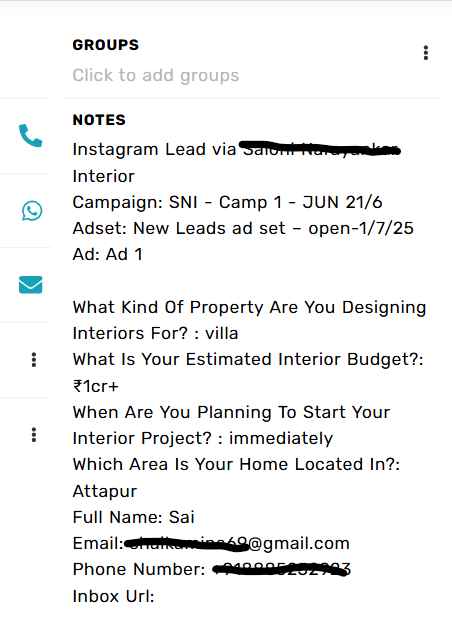The height and width of the screenshot is (642, 452).
Task: Select the GROUPS section heading
Action: (x=106, y=45)
